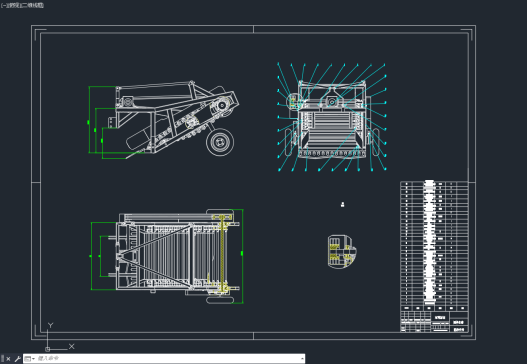This screenshot has width=527, height=364.
Task: Close the command line window
Action: pos(8,359)
